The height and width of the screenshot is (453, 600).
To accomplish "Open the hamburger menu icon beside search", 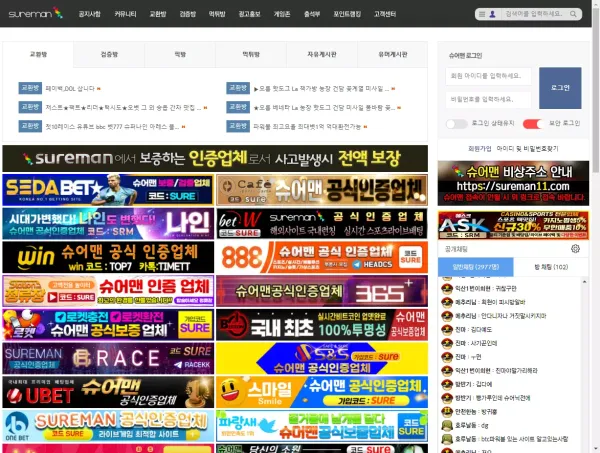I will coord(482,14).
